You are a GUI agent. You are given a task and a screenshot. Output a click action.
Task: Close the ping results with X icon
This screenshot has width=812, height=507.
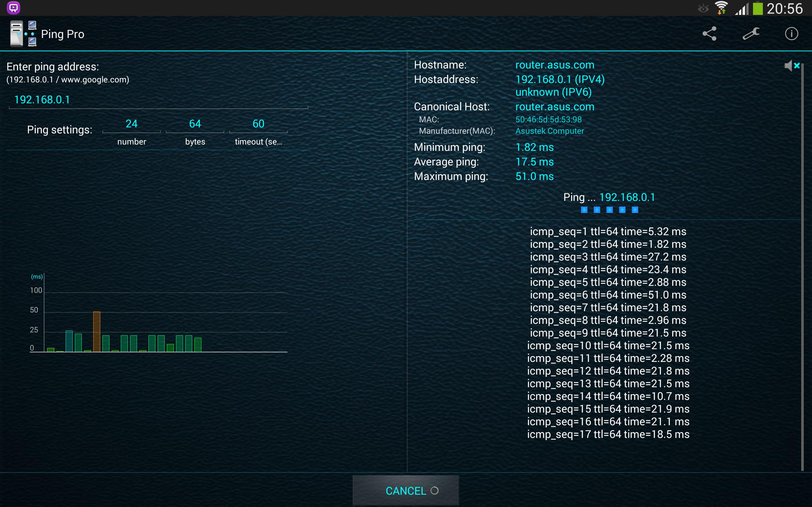tap(796, 65)
